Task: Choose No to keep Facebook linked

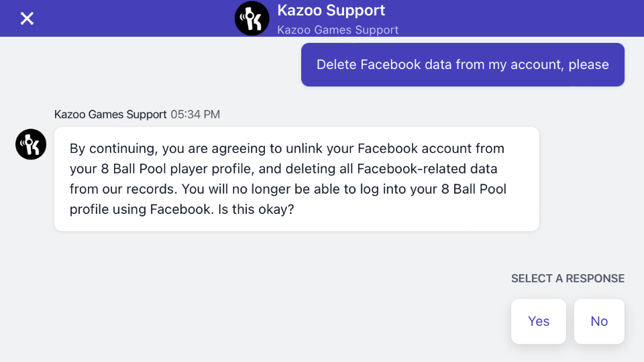Action: [599, 321]
